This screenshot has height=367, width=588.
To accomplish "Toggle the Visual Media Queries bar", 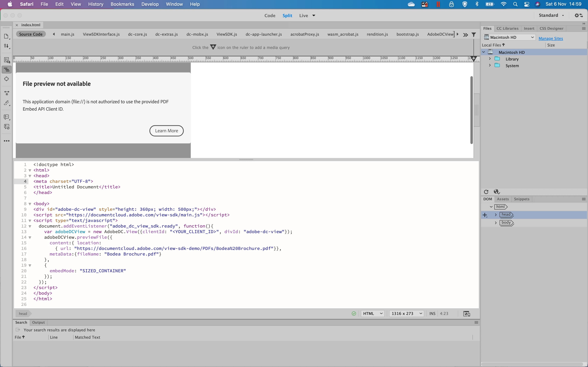I will point(7,70).
